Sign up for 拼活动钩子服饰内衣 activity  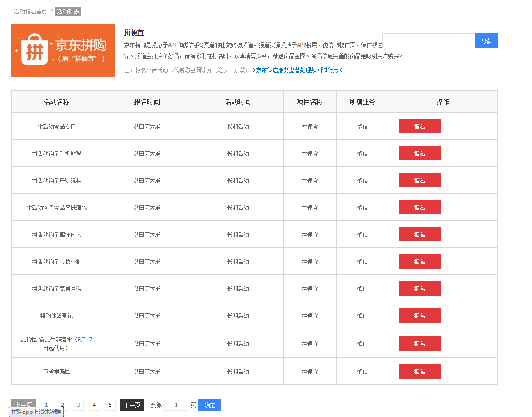(x=419, y=234)
